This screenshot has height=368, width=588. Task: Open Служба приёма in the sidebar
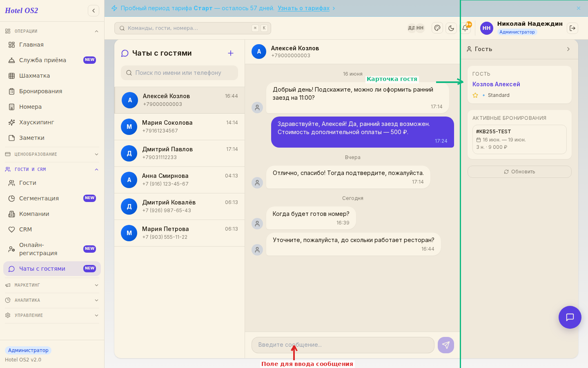[x=52, y=60]
